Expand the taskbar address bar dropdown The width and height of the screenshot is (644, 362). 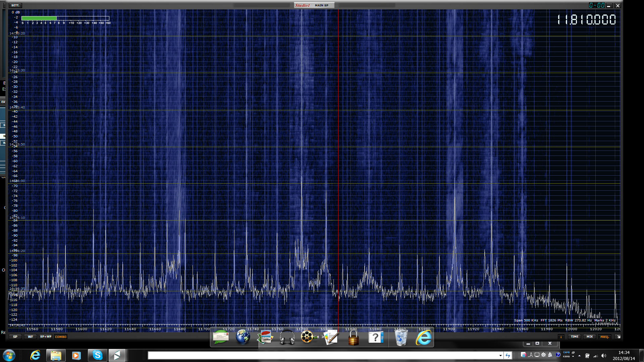coord(500,356)
